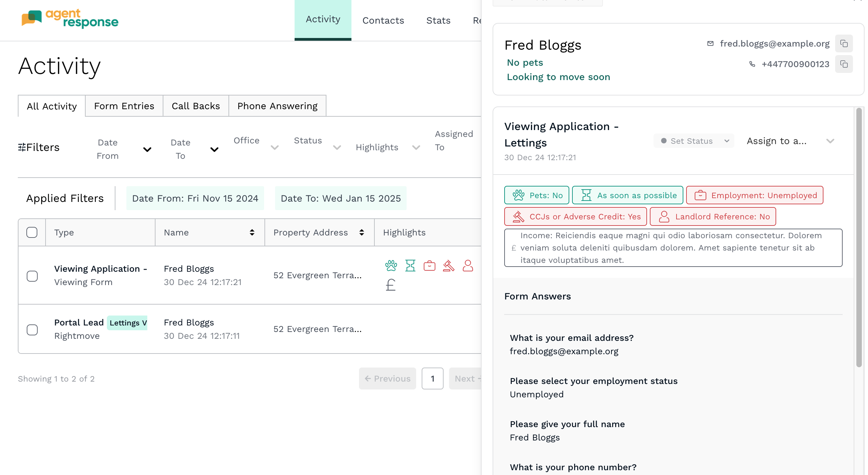Click the briefcase employment icon in row
The height and width of the screenshot is (475, 868).
pos(429,266)
